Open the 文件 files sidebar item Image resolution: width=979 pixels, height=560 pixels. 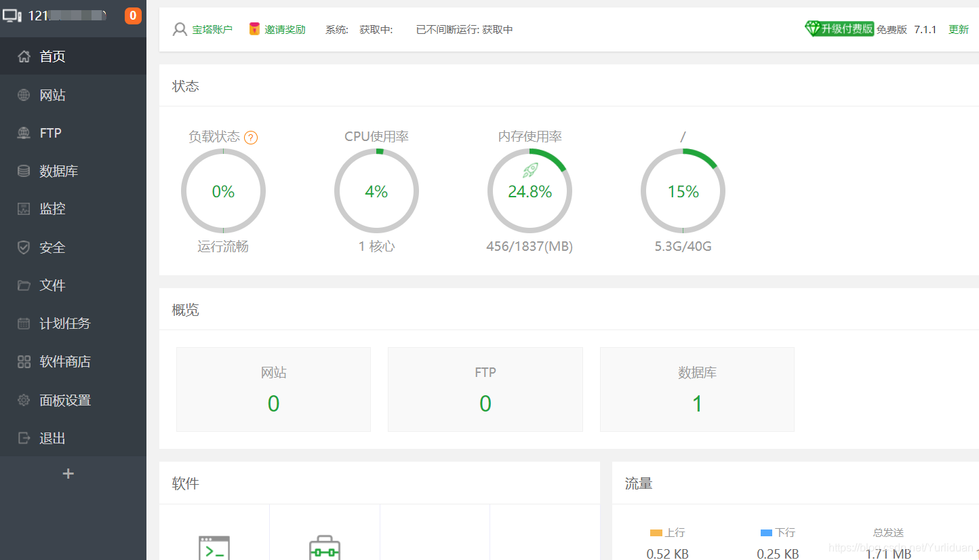pyautogui.click(x=73, y=285)
